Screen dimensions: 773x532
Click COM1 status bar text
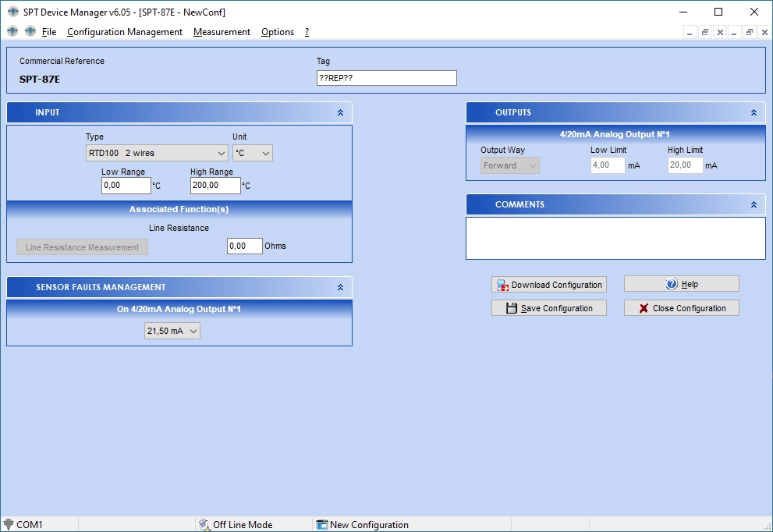(x=30, y=525)
